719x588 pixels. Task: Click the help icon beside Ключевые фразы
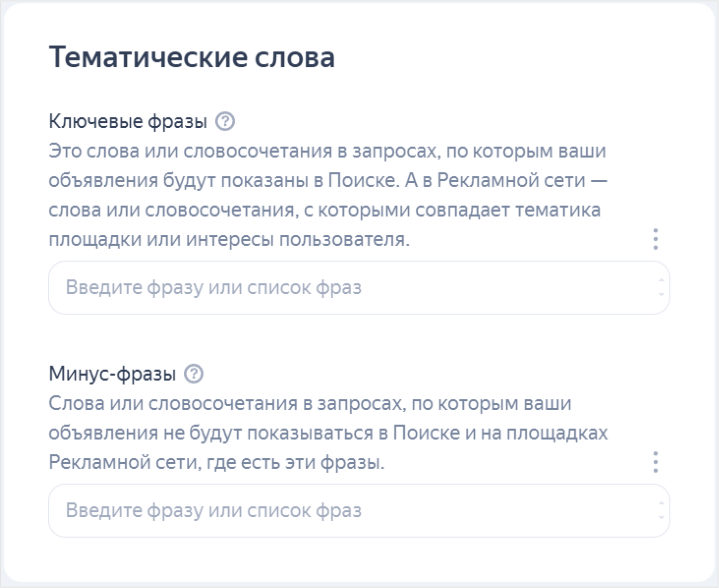(x=225, y=121)
